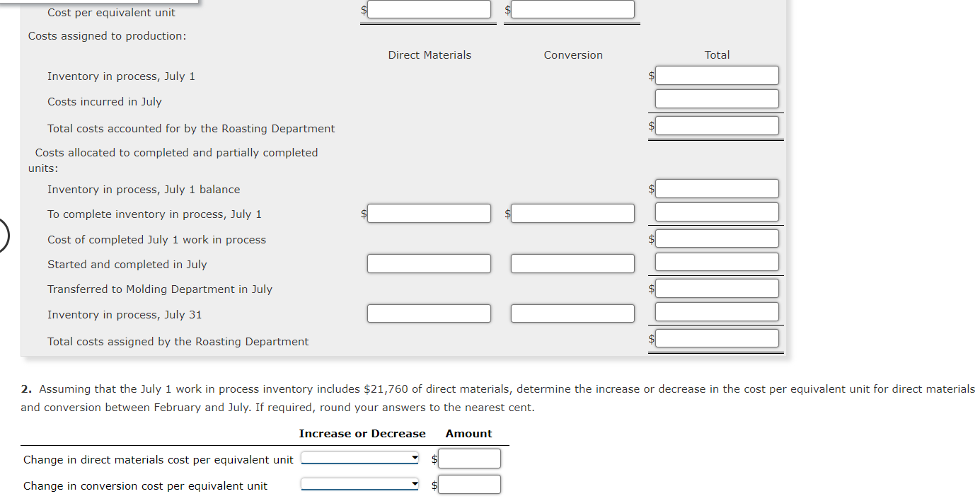Viewport: 980px width, 501px height.
Task: Click the Direct Materials cost per equivalent unit field
Action: (x=429, y=8)
